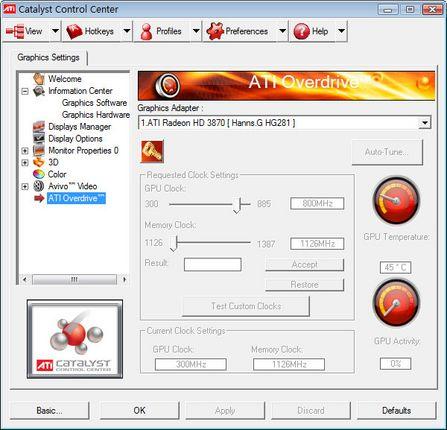Image resolution: width=447 pixels, height=430 pixels.
Task: Click the Display Options icon
Action: [x=39, y=138]
